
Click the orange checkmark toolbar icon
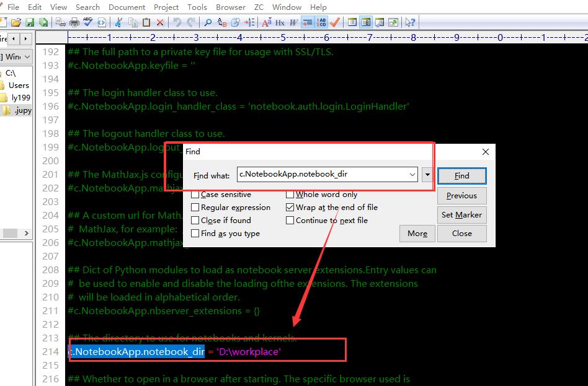(335, 22)
